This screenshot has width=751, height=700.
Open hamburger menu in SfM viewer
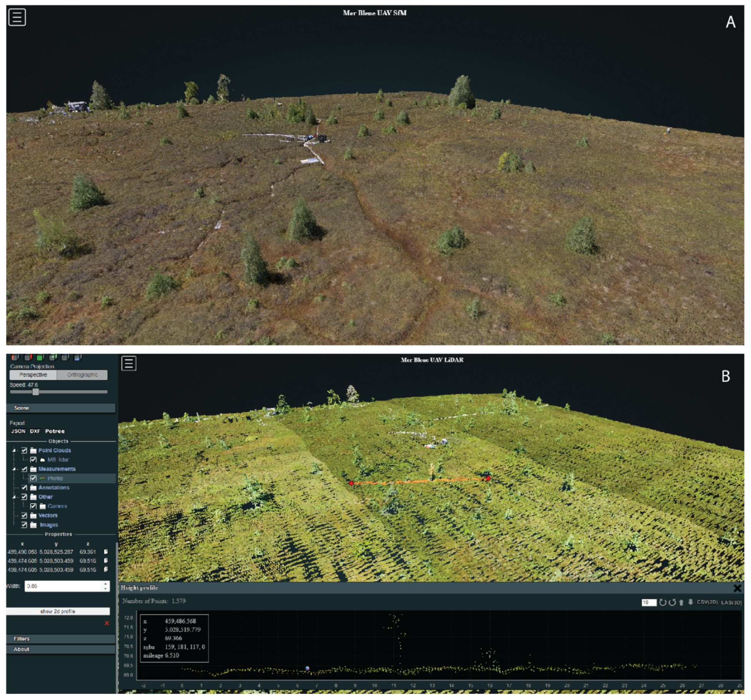coord(17,17)
